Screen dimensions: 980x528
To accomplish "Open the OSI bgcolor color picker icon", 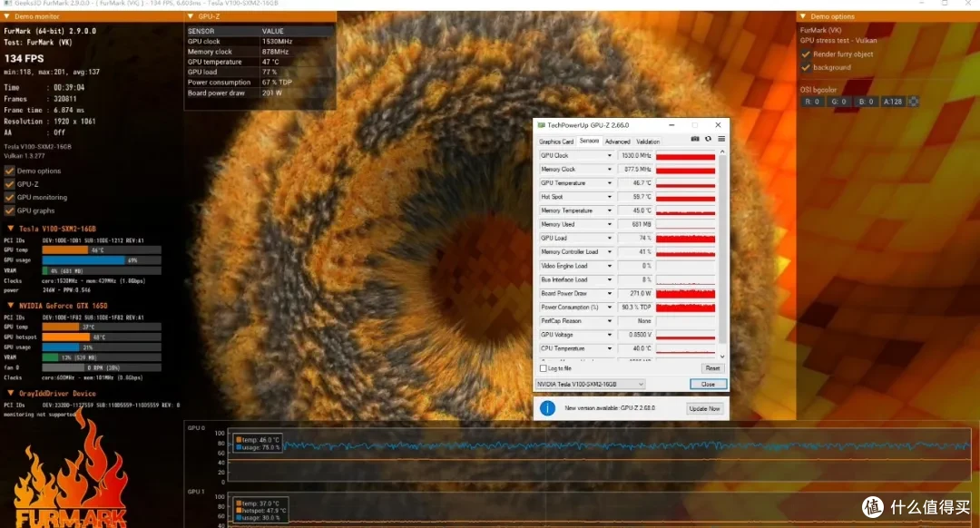I will (x=913, y=102).
